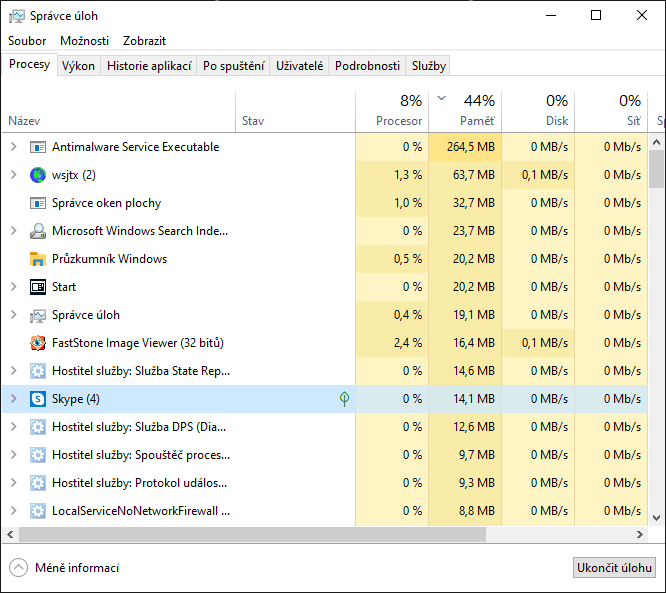
Task: Click the Start process icon
Action: coord(38,287)
